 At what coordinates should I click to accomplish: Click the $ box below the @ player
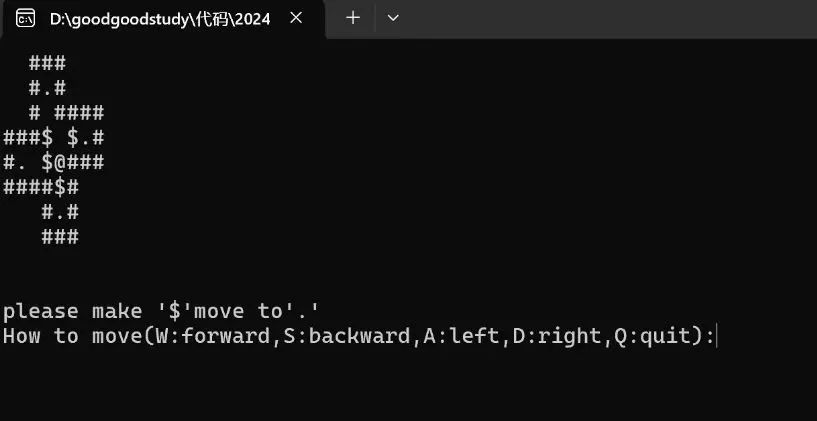[x=60, y=188]
